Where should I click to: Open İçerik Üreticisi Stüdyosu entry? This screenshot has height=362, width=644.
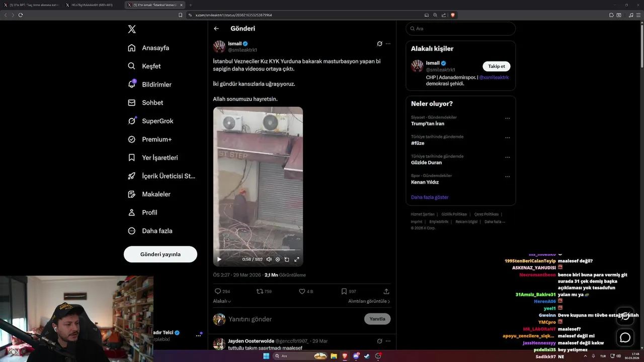pyautogui.click(x=162, y=176)
